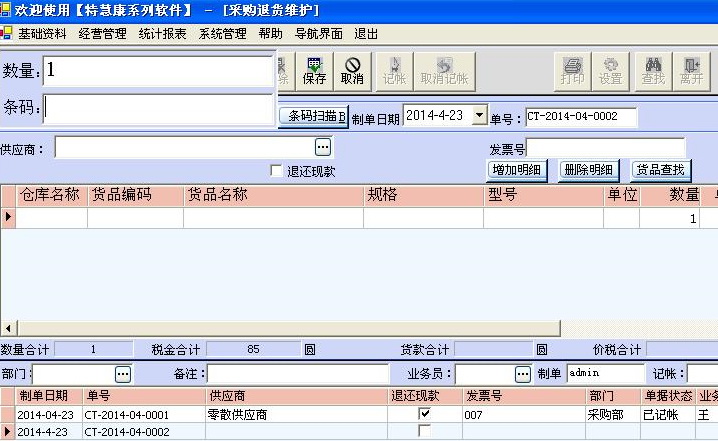The width and height of the screenshot is (718, 441).
Task: Click the 货品查找 button
Action: (x=661, y=170)
